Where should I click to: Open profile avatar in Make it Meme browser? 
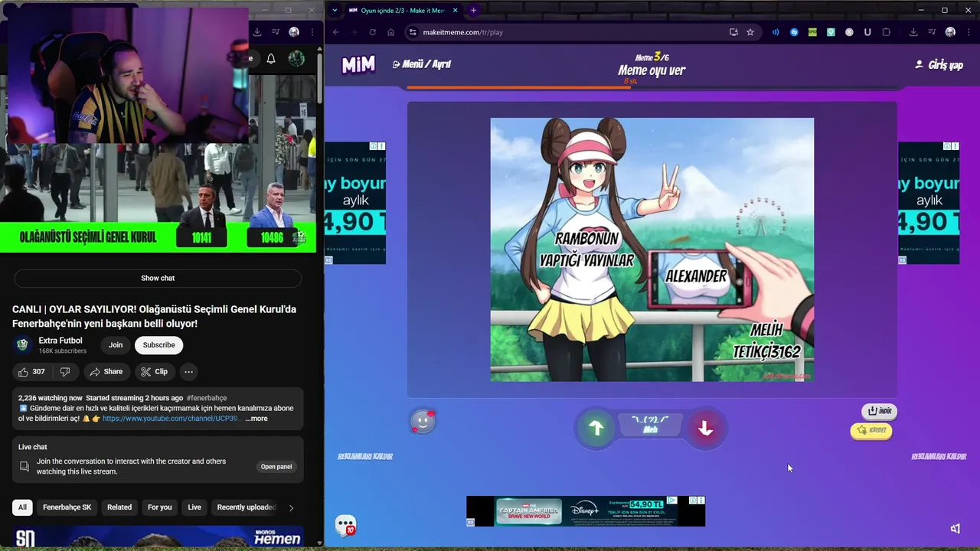(x=950, y=32)
